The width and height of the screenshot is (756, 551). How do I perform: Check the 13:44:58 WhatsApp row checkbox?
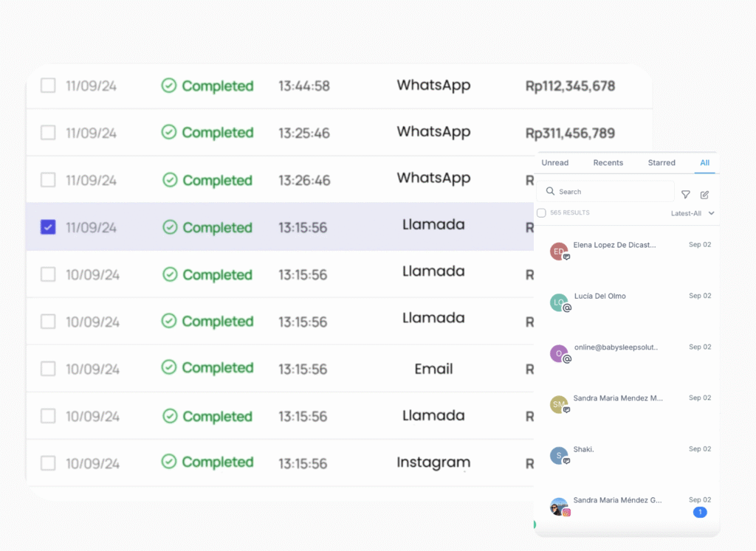click(x=48, y=86)
